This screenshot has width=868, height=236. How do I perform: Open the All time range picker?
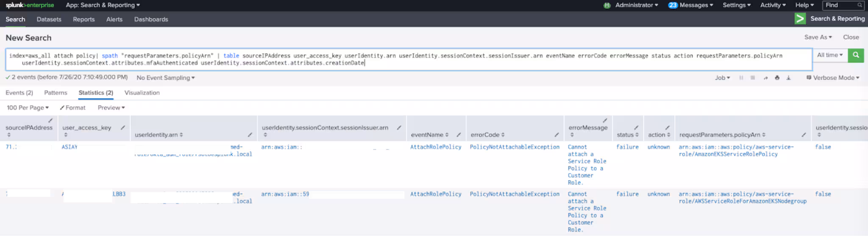pos(829,55)
